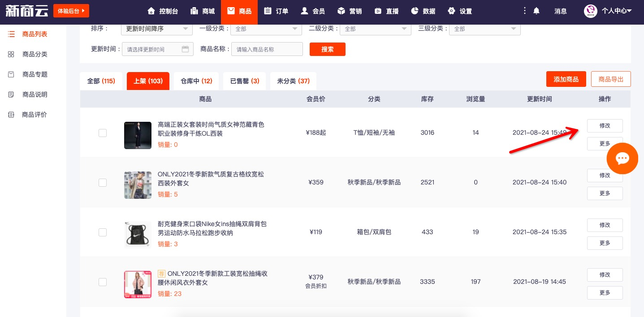Screen dimensions: 644x317
Task: Click the calendar icon in 更新时间 field
Action: tap(185, 49)
